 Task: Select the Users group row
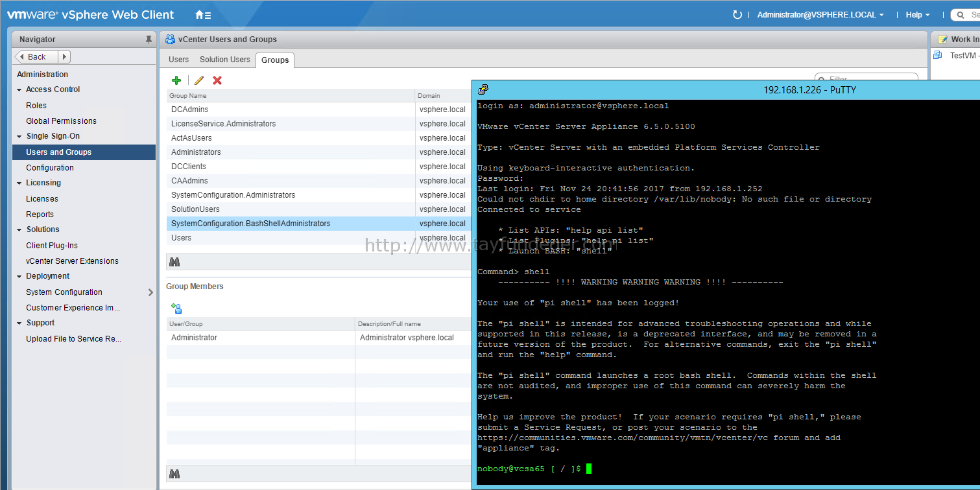click(319, 238)
